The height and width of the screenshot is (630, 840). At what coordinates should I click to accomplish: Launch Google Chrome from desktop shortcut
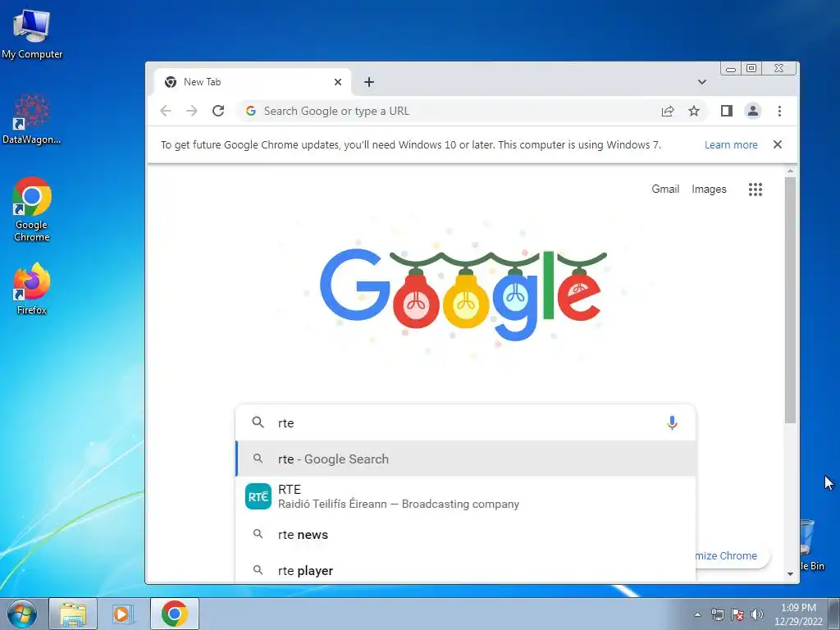pos(32,209)
